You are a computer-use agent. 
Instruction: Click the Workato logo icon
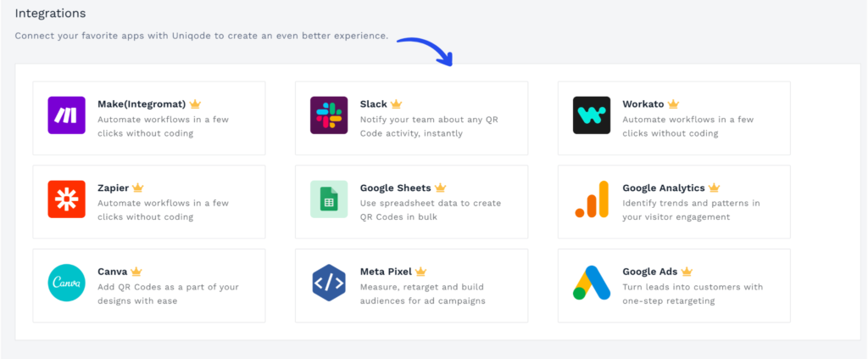tap(592, 115)
